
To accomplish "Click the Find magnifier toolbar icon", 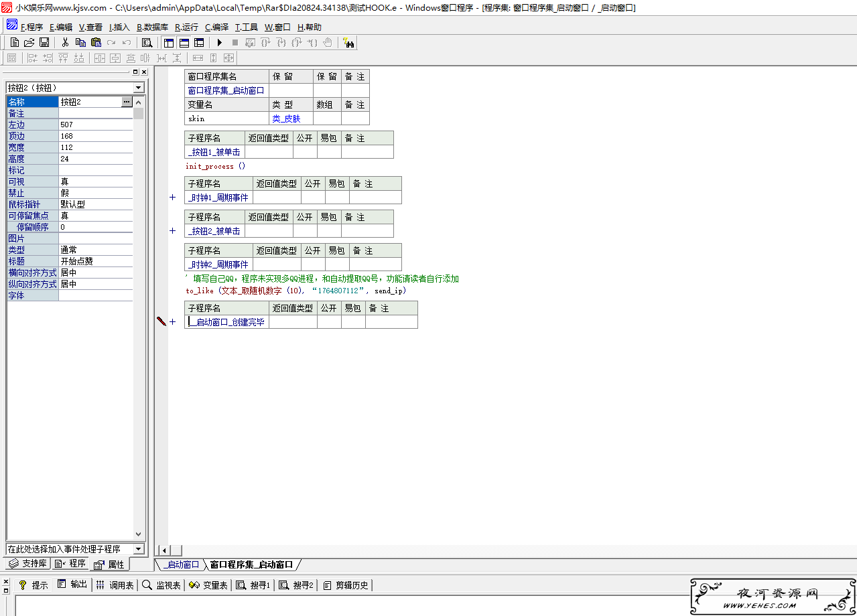I will pyautogui.click(x=147, y=42).
